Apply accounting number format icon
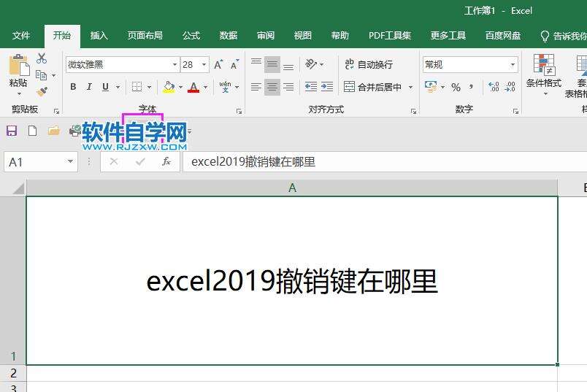The width and height of the screenshot is (587, 392). pyautogui.click(x=431, y=87)
